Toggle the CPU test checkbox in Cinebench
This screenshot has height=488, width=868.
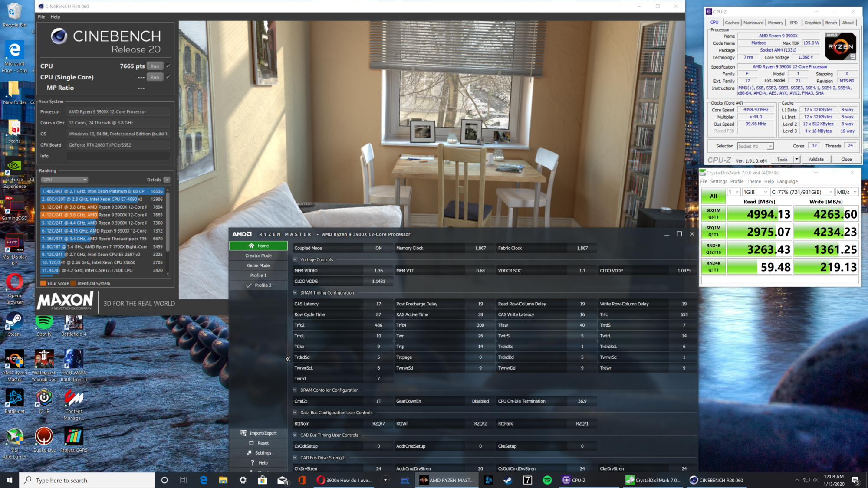[x=168, y=66]
